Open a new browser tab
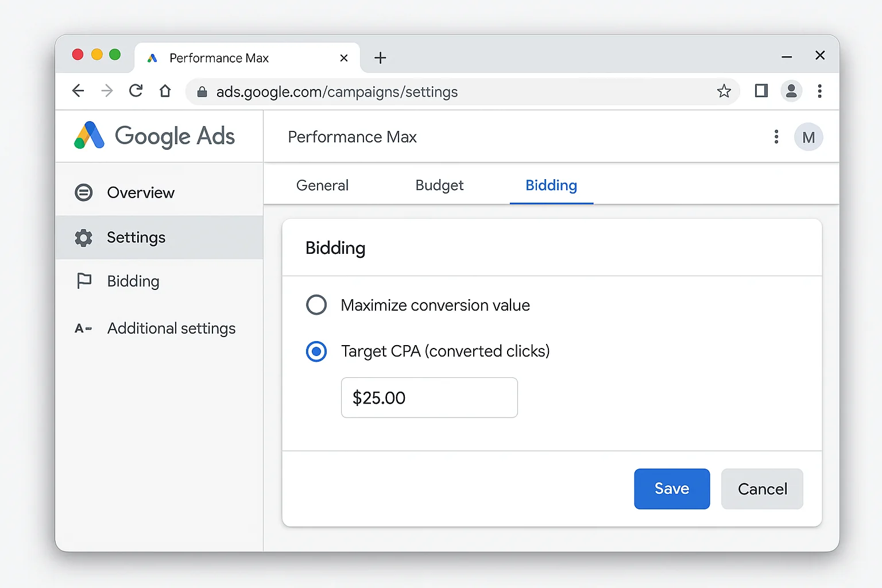The height and width of the screenshot is (588, 882). pos(380,57)
